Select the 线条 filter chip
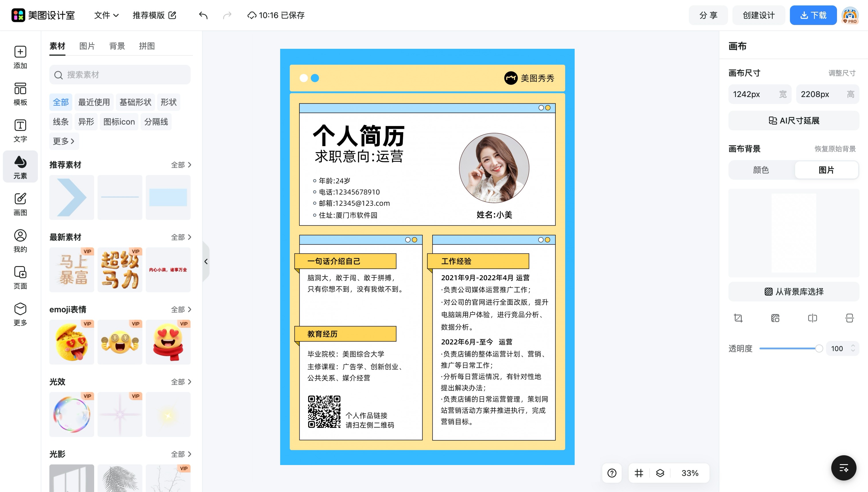 click(61, 122)
